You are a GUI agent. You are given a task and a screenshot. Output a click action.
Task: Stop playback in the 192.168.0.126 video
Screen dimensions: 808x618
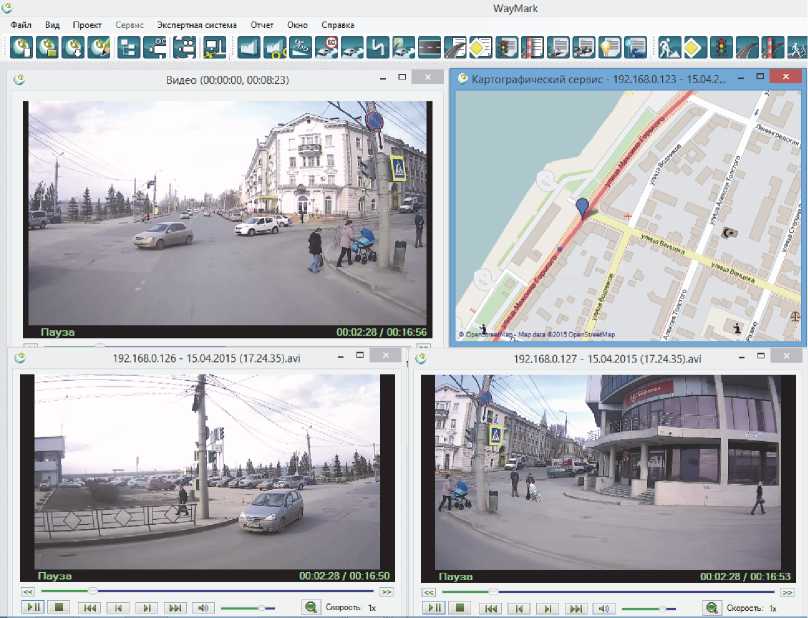[x=59, y=607]
